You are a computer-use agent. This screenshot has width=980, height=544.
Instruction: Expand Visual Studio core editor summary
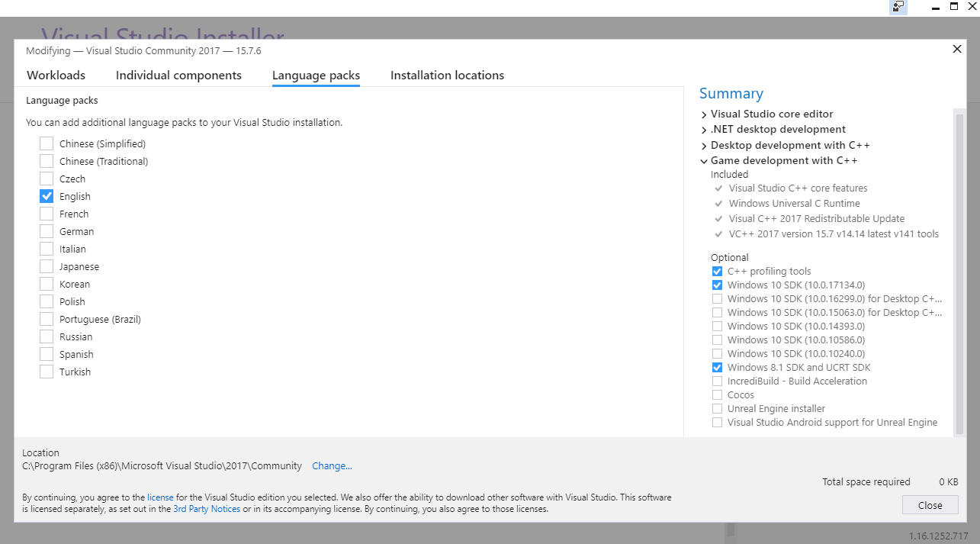704,114
